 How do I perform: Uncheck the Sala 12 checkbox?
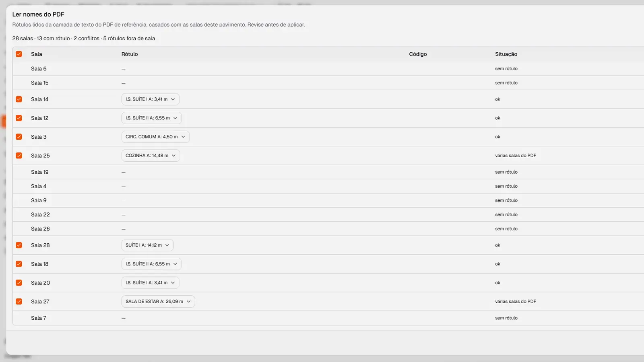pos(19,118)
